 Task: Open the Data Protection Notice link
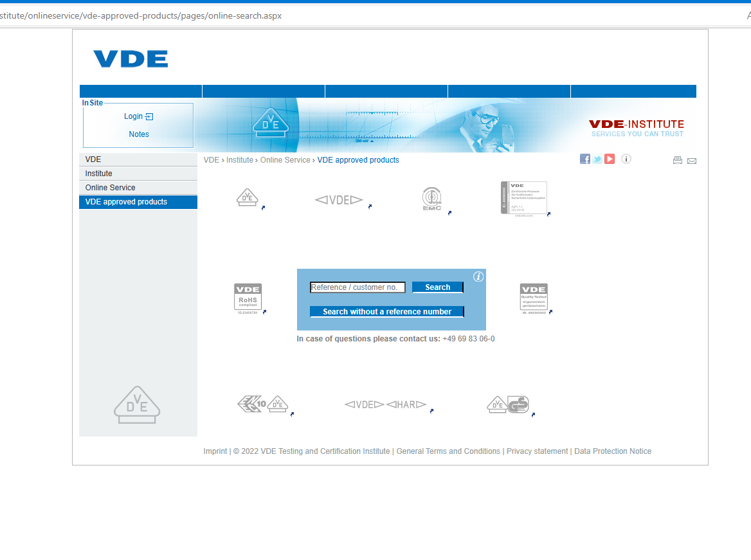(613, 451)
